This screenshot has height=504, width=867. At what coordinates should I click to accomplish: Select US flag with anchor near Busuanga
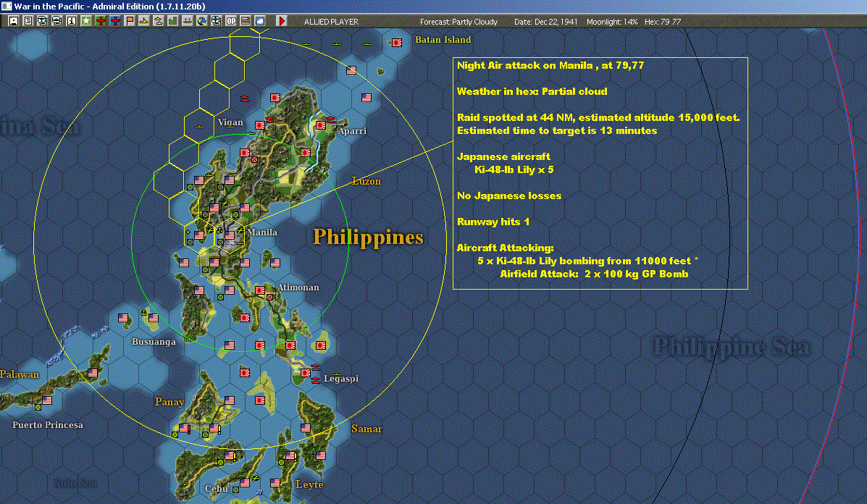153,318
